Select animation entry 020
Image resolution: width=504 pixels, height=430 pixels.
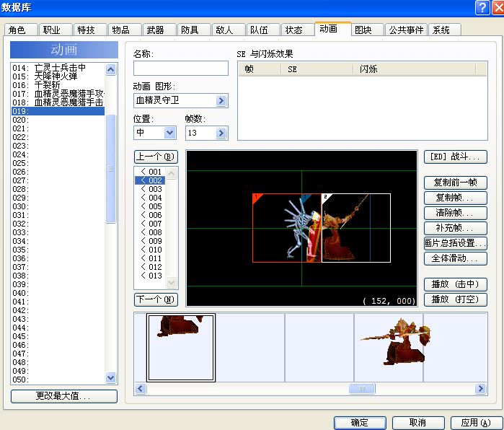click(x=58, y=120)
